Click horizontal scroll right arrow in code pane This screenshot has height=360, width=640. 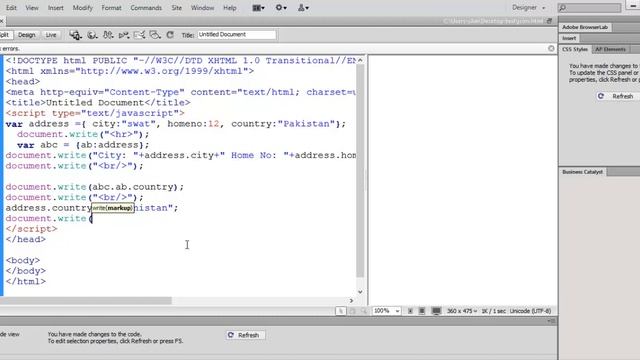click(351, 301)
